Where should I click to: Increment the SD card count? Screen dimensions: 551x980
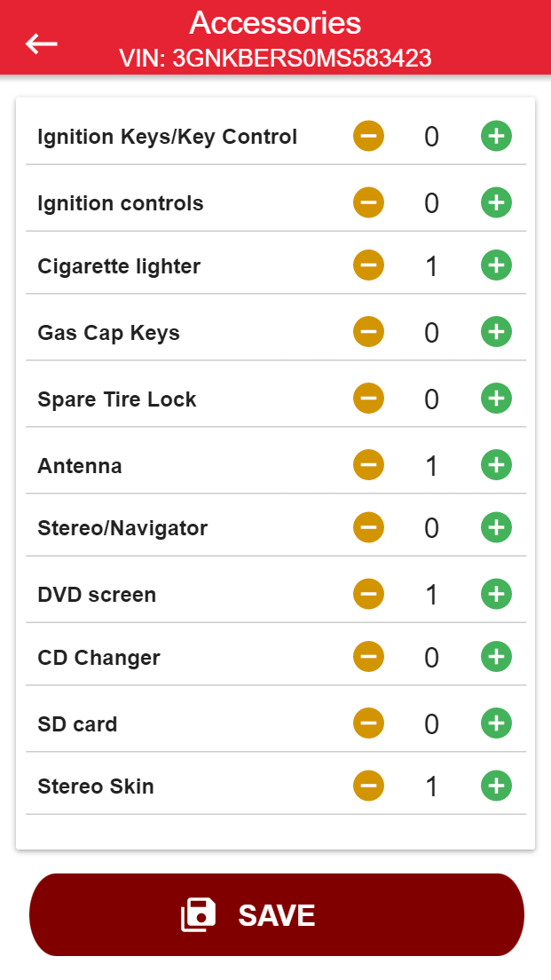pos(496,723)
